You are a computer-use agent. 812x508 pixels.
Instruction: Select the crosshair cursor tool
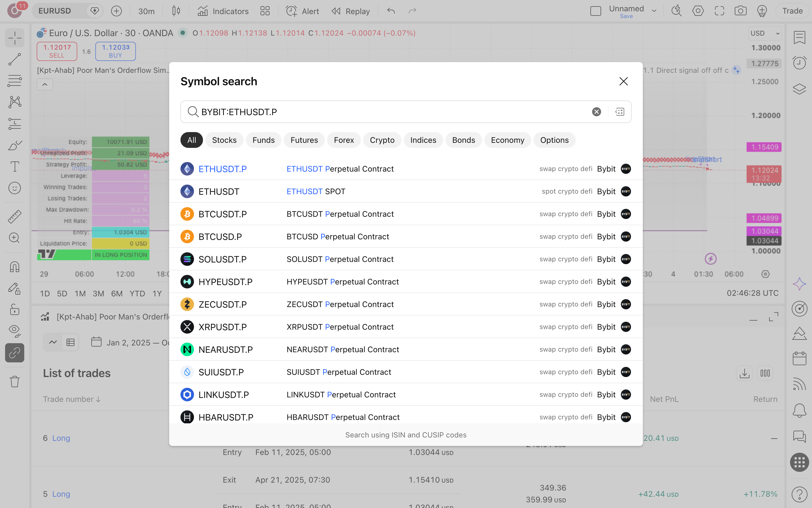tap(15, 38)
